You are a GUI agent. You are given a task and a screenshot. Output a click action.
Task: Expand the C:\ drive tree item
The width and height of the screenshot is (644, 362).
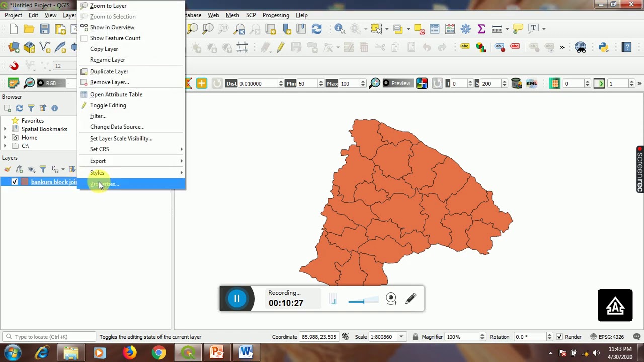point(5,146)
